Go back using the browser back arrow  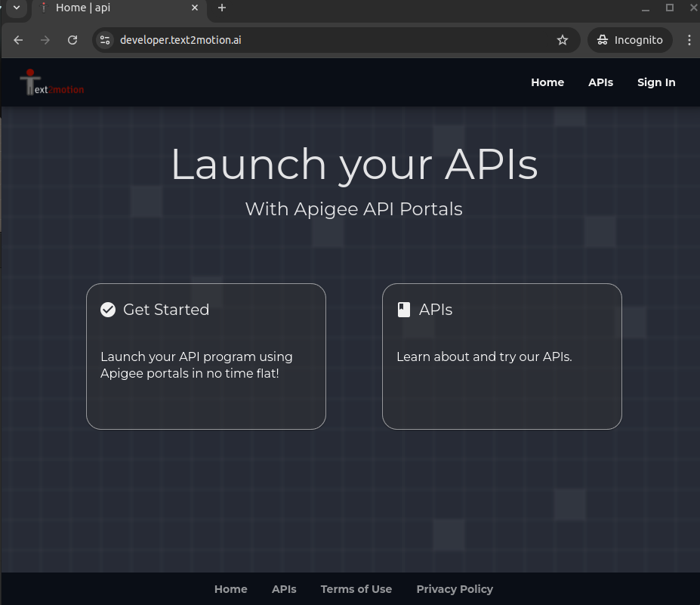(x=19, y=40)
